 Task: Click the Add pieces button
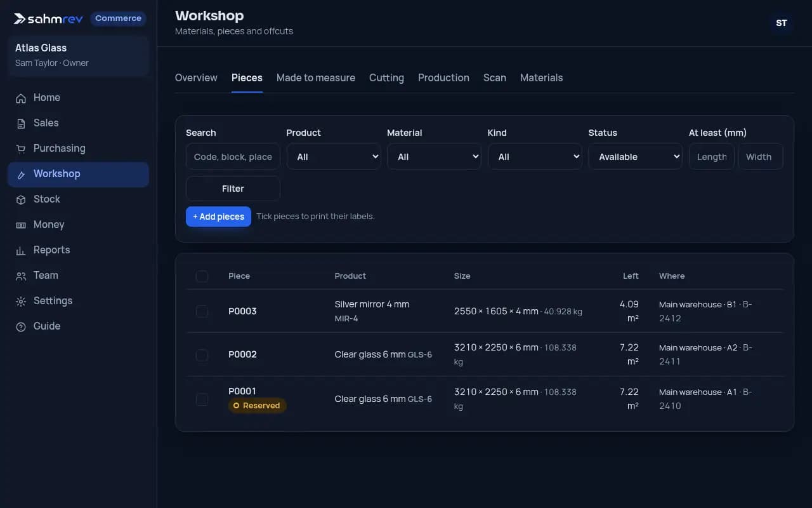218,217
